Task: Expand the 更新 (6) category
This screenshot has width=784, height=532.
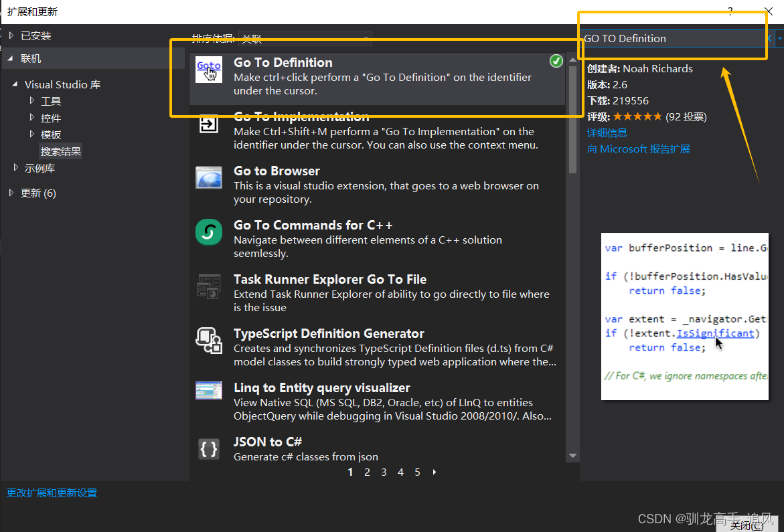Action: click(x=11, y=193)
